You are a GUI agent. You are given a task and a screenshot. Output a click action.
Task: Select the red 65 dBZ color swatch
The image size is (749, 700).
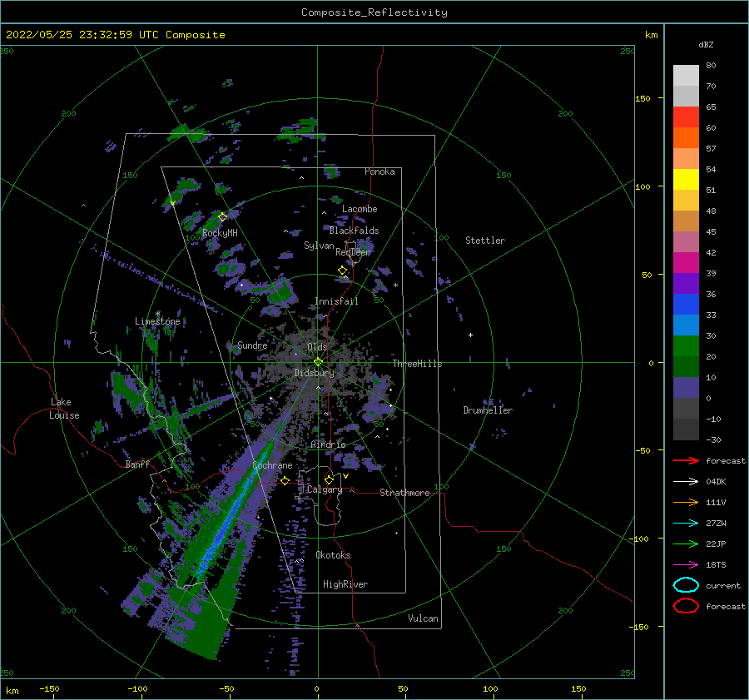click(x=686, y=117)
